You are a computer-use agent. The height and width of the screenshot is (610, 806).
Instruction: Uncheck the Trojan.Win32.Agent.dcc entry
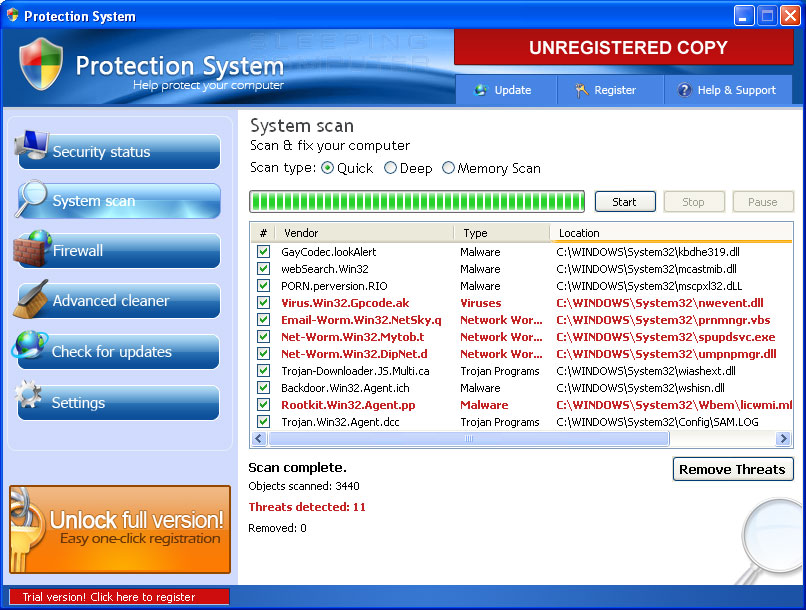(262, 421)
